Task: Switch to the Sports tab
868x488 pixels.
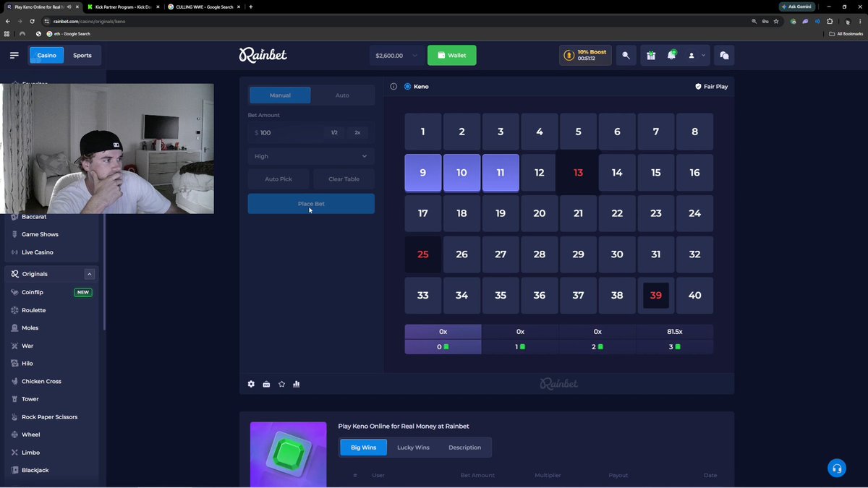Action: point(82,55)
